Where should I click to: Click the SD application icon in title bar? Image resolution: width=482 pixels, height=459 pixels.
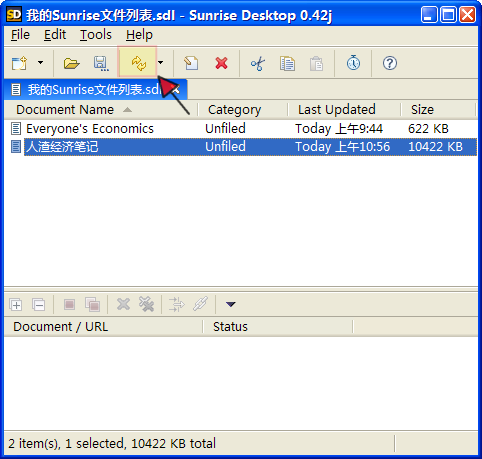(14, 15)
